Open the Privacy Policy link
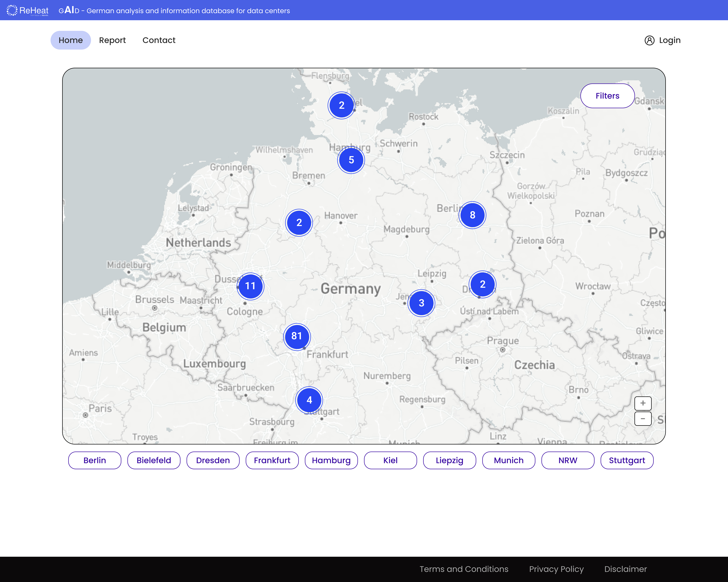728x582 pixels. (x=556, y=569)
